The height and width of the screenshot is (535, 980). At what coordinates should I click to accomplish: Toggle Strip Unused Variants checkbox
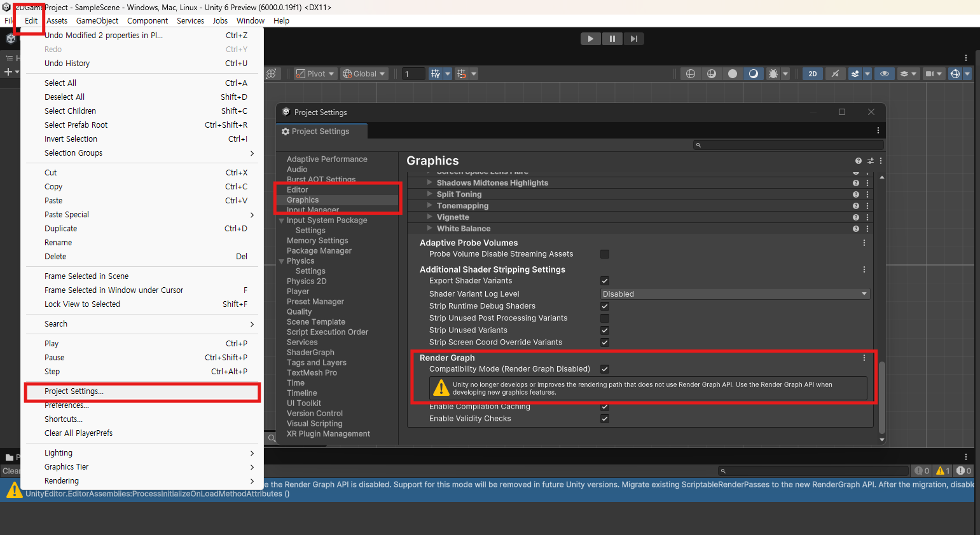click(605, 330)
